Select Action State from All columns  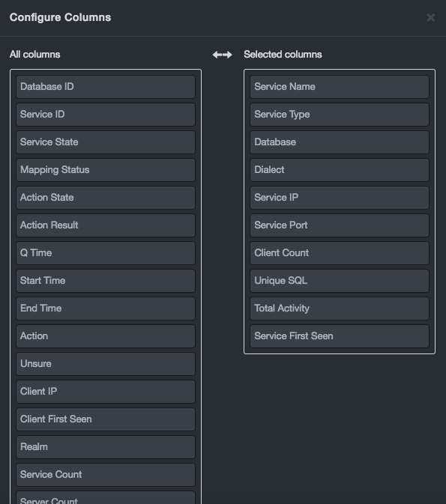[106, 198]
